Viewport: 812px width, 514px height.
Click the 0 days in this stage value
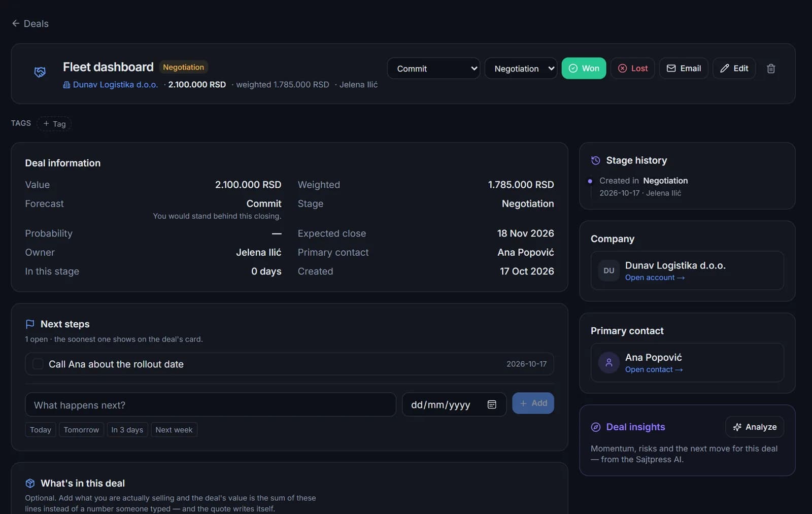coord(266,271)
